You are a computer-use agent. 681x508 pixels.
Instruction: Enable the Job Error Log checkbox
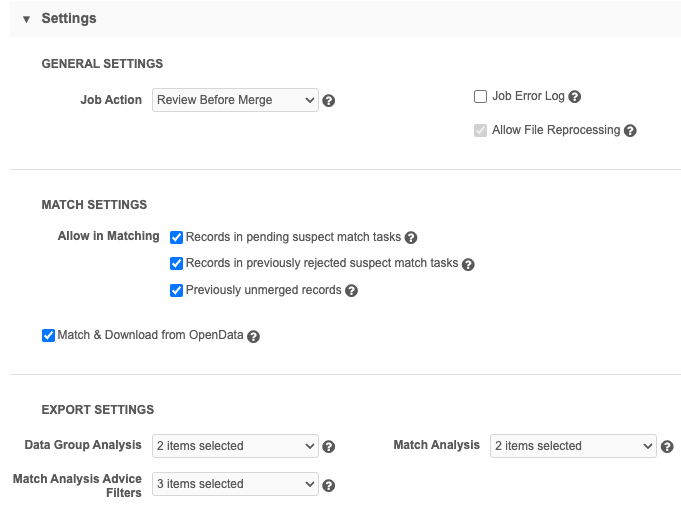pyautogui.click(x=480, y=97)
